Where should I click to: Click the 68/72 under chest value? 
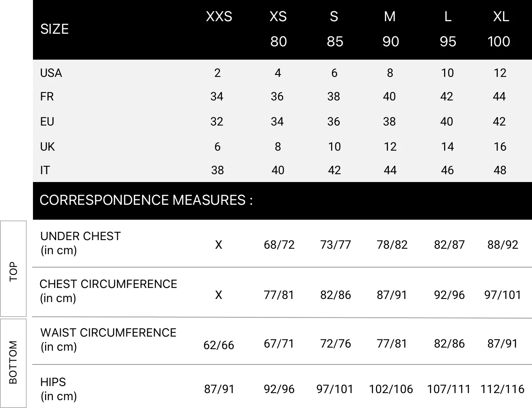pos(279,245)
